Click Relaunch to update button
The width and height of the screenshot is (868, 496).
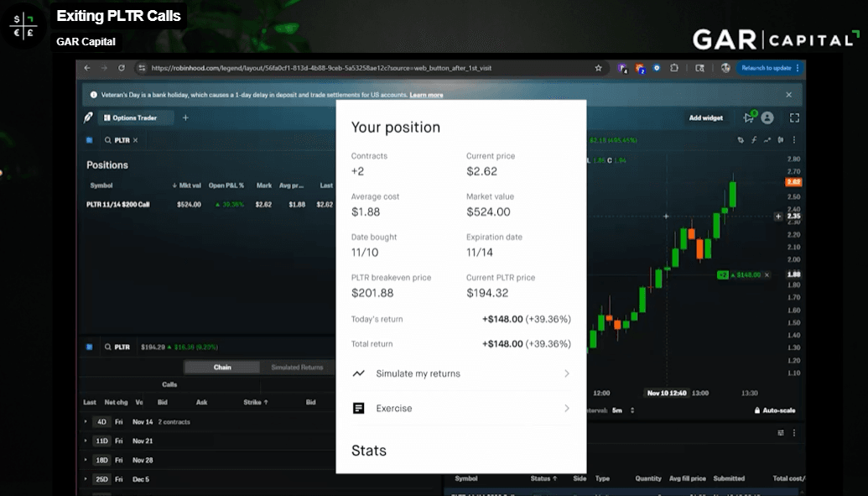click(x=767, y=68)
